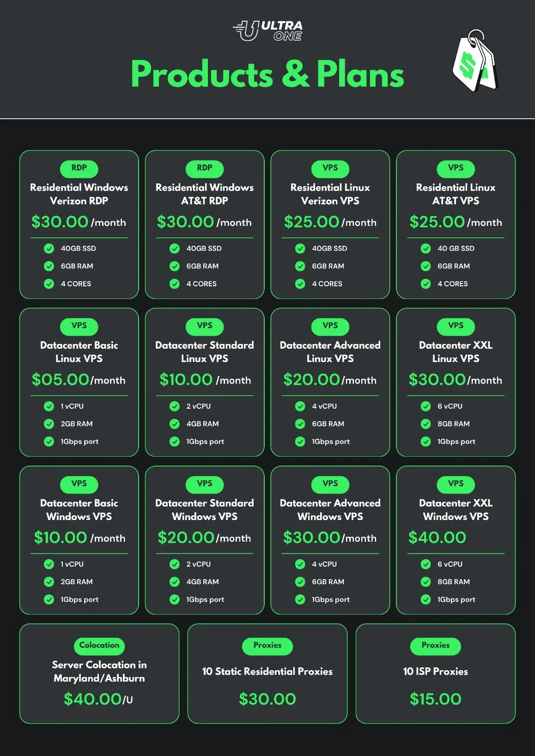Click the Colocation badge
Viewport: 535px width, 756px height.
(99, 646)
